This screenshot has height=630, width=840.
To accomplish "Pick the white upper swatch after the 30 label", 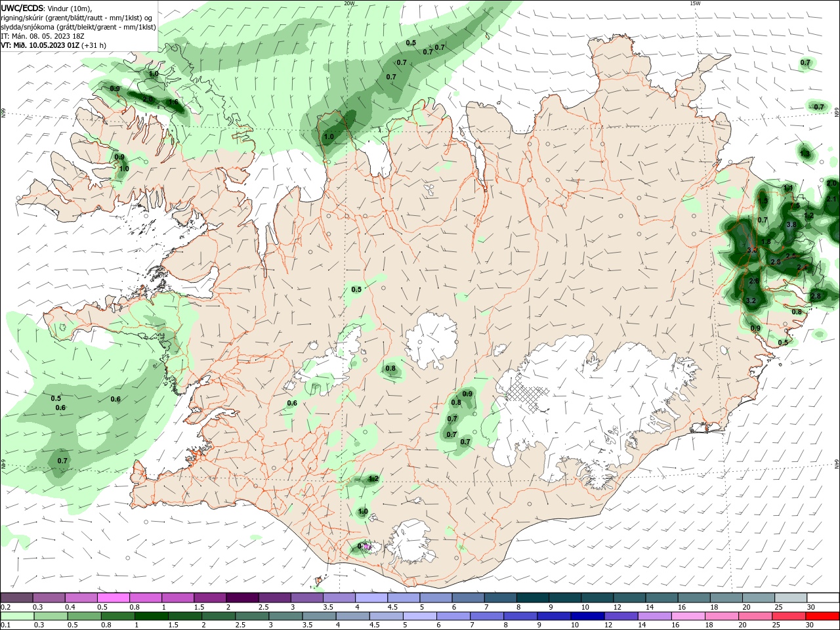I will (x=823, y=598).
